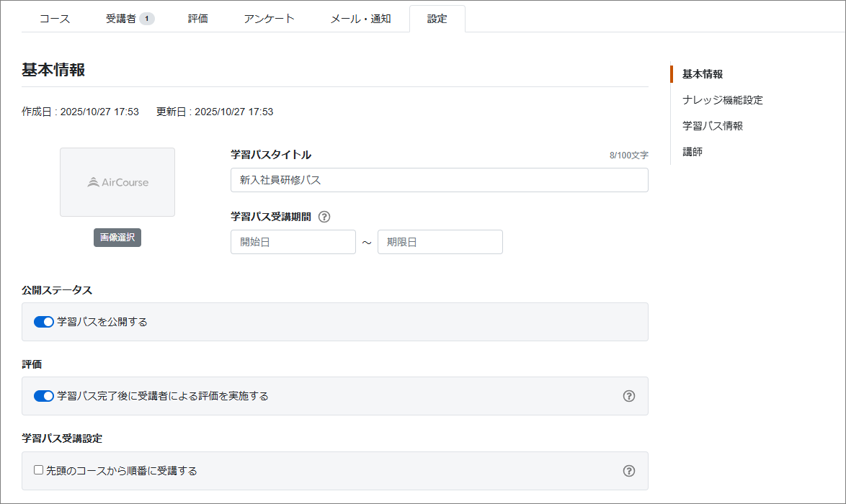Open the メール・通知 tab

(360, 19)
